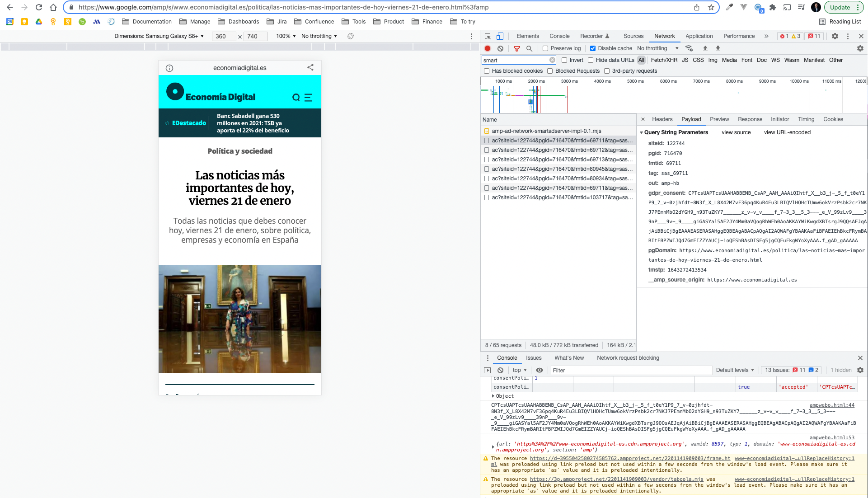Image resolution: width=868 pixels, height=498 pixels.
Task: Click the import HAR upload icon
Action: point(705,48)
